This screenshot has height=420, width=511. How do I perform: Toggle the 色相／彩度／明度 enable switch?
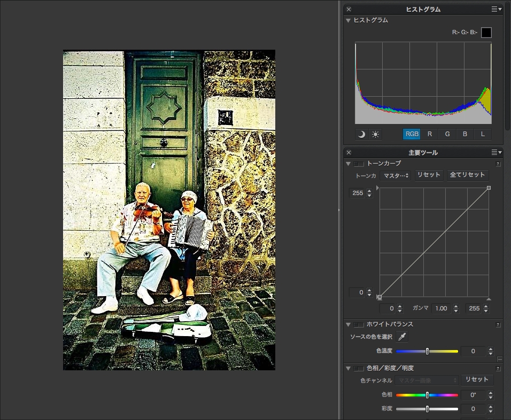point(359,368)
